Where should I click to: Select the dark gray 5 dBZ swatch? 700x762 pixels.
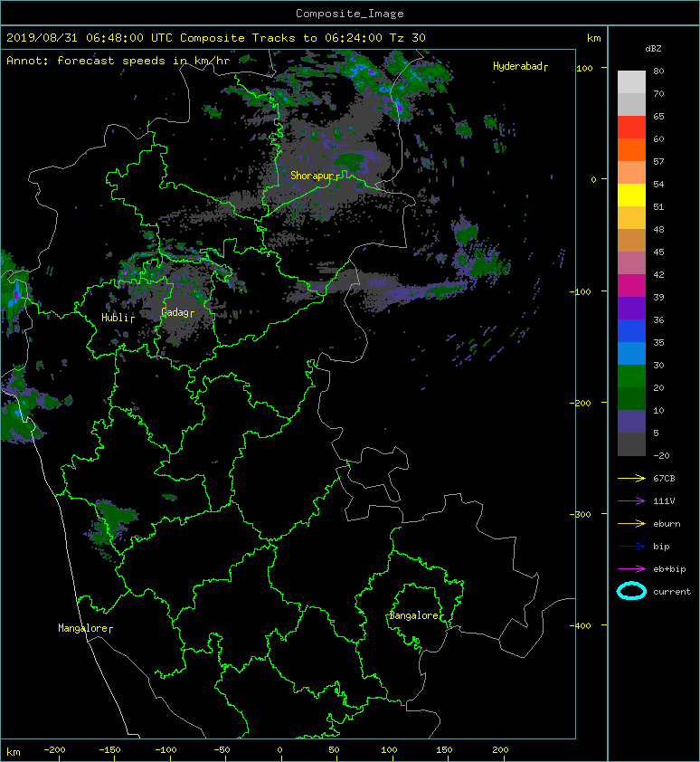tap(631, 443)
